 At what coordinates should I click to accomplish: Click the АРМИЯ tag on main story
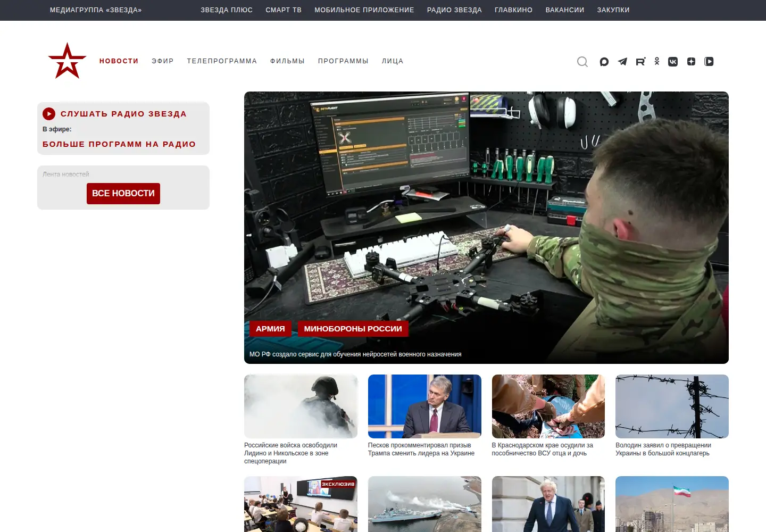tap(270, 329)
